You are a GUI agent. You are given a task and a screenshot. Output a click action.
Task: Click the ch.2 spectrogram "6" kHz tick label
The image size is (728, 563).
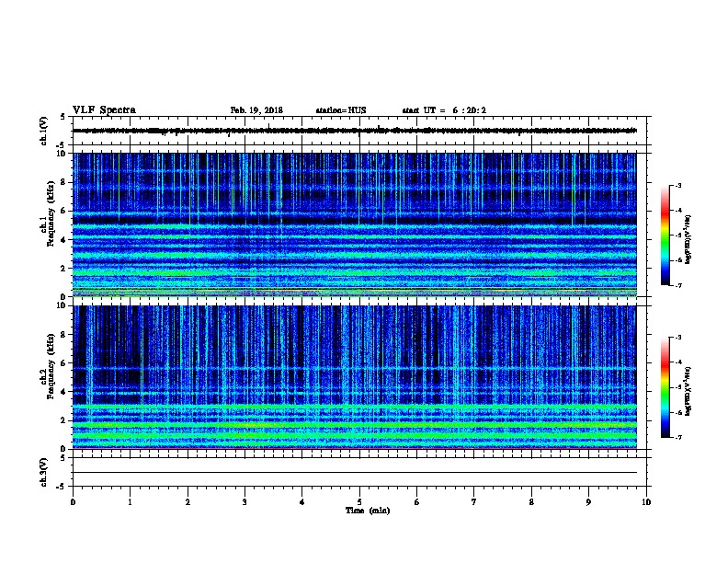pos(63,363)
